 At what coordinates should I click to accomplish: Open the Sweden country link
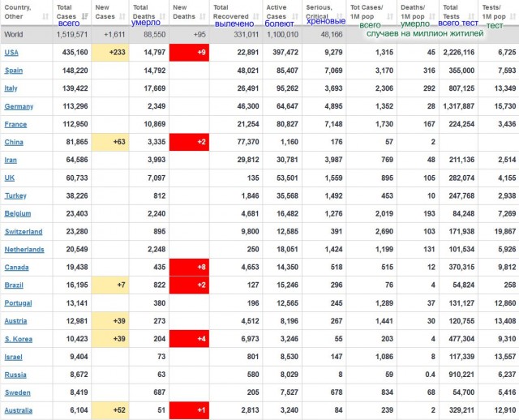click(x=18, y=393)
